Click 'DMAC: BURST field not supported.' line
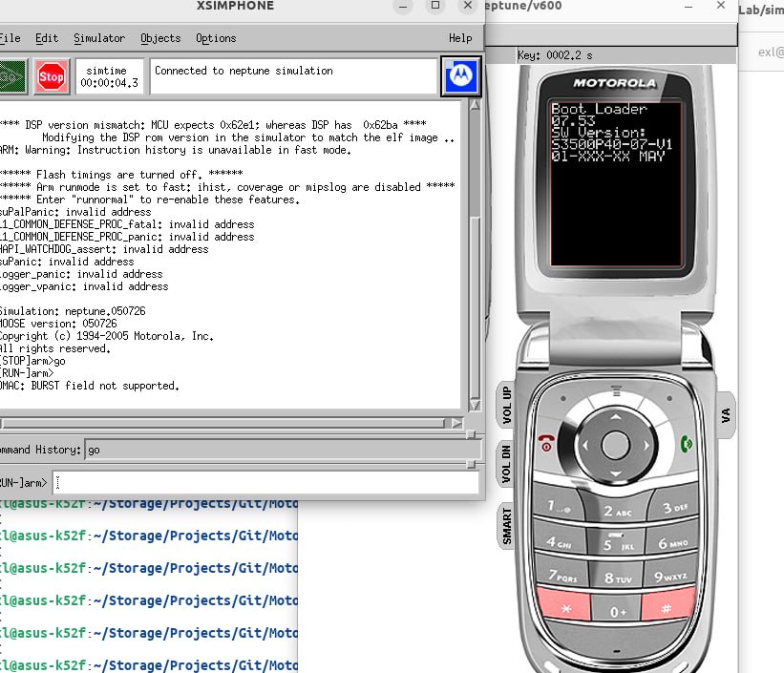The height and width of the screenshot is (673, 784). point(89,386)
